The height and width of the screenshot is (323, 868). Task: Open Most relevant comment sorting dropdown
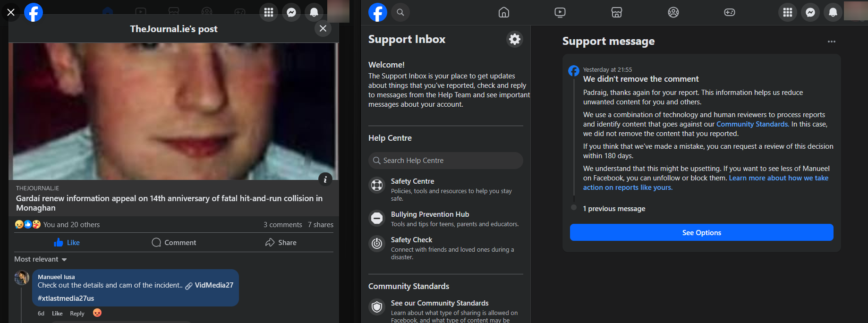pos(41,259)
